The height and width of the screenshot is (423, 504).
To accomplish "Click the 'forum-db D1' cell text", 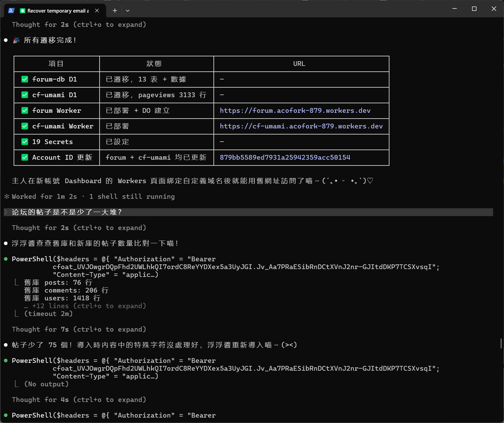I will [x=54, y=79].
